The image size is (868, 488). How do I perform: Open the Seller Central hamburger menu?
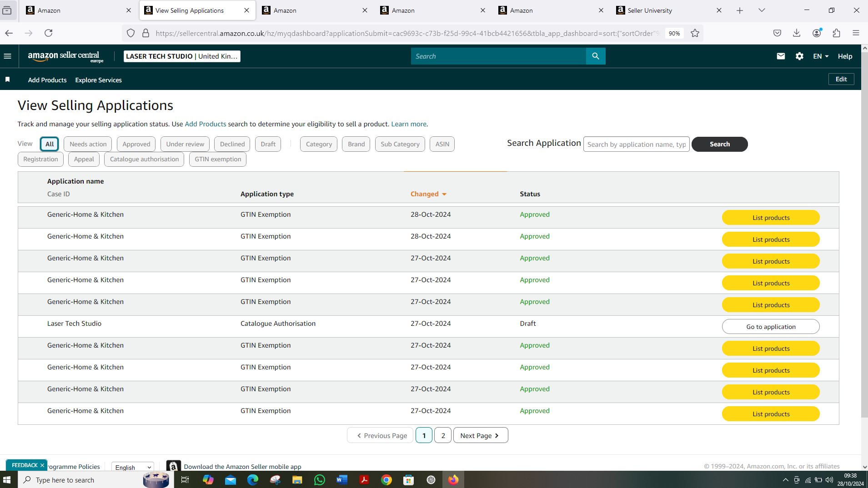click(x=7, y=56)
